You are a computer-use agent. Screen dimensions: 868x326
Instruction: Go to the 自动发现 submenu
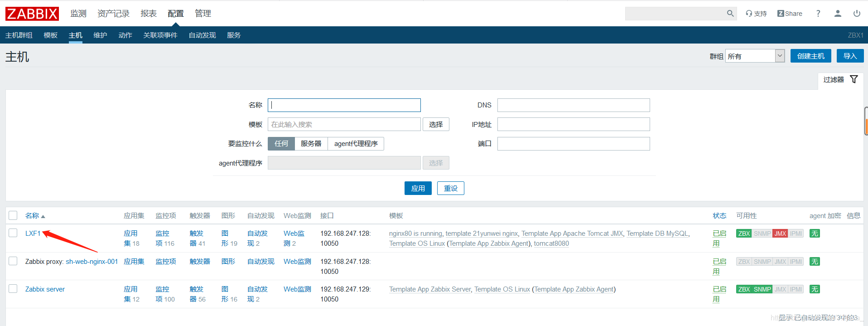pos(203,35)
